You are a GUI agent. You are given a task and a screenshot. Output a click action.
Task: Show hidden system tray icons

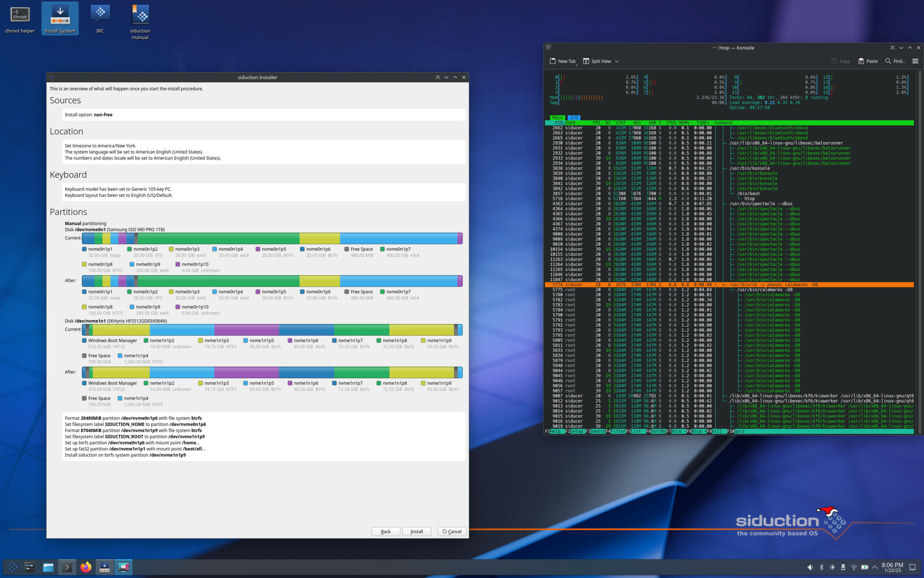point(875,567)
